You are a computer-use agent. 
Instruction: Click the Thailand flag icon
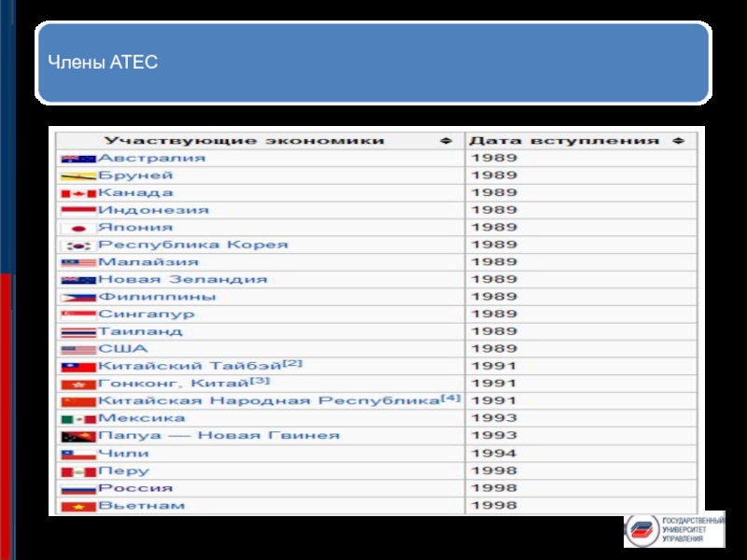point(78,332)
